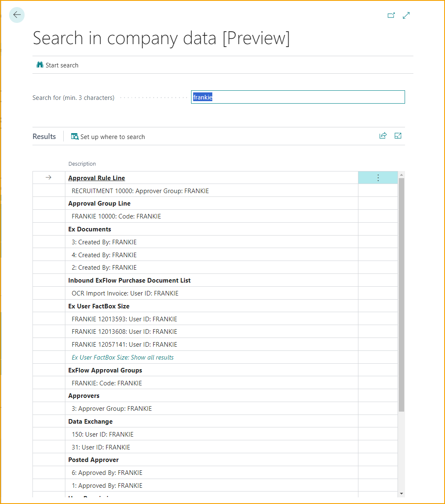Viewport: 445px width, 504px height.
Task: Click the Posted Approver group heading
Action: (94, 460)
